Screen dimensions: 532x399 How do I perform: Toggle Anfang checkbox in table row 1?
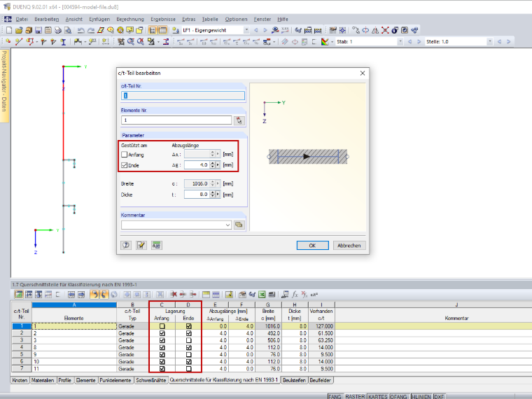pos(162,326)
